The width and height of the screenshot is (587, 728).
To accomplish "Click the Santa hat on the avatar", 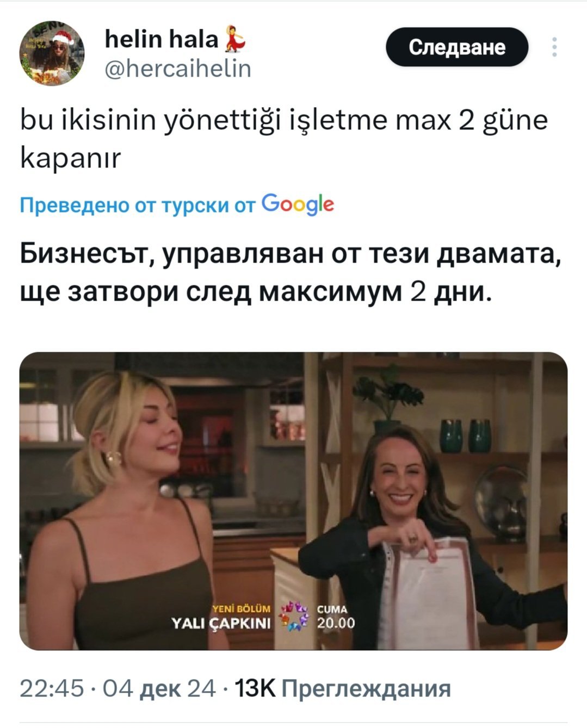I will click(x=63, y=38).
